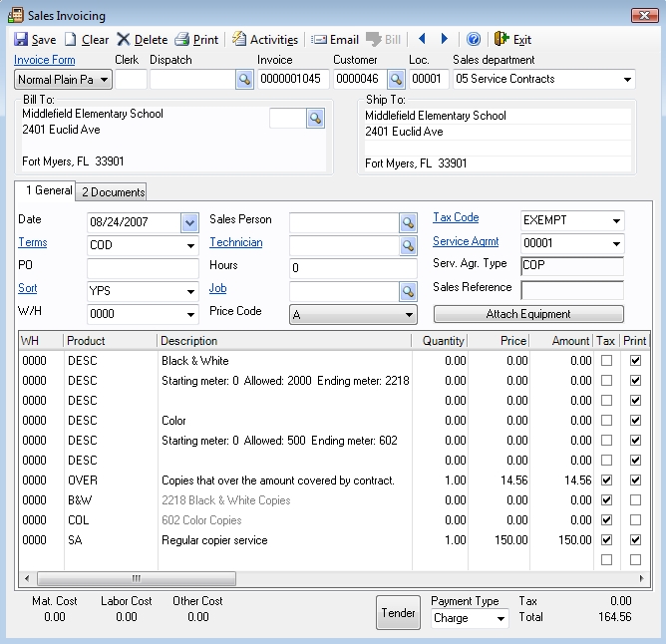666x644 pixels.
Task: Click the Print printer icon
Action: (x=182, y=40)
